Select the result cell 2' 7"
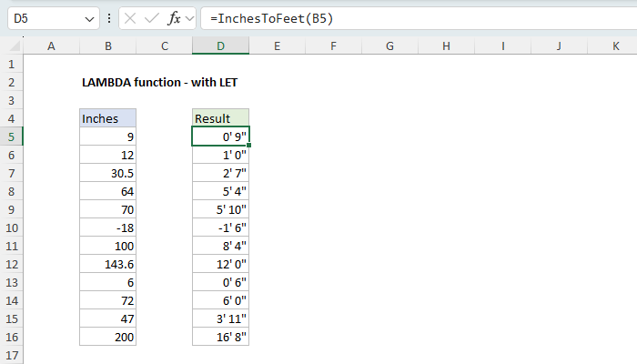 pyautogui.click(x=220, y=174)
